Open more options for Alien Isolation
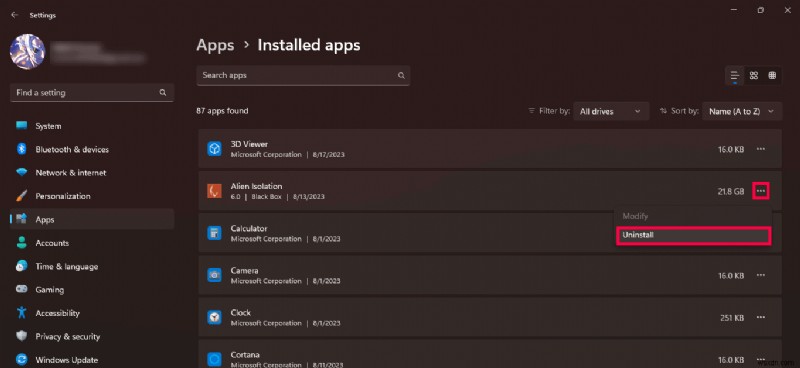 (761, 191)
